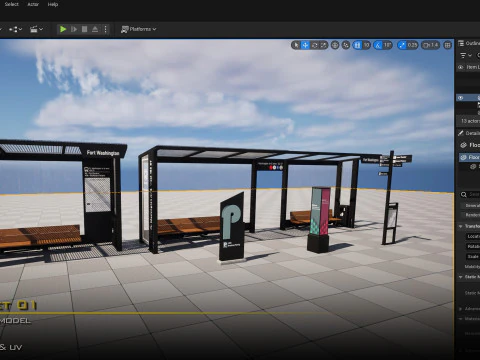Toggle surface snapping in viewport

tap(346, 45)
